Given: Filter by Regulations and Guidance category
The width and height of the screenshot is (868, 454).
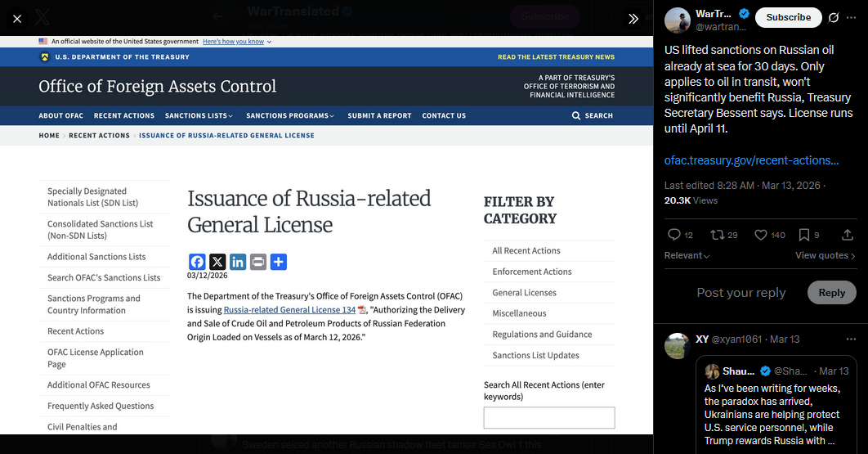Looking at the screenshot, I should pos(542,335).
